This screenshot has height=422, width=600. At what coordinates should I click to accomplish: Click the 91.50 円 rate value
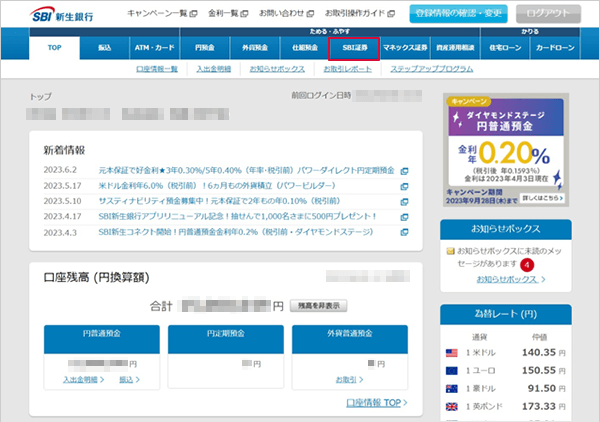(546, 388)
